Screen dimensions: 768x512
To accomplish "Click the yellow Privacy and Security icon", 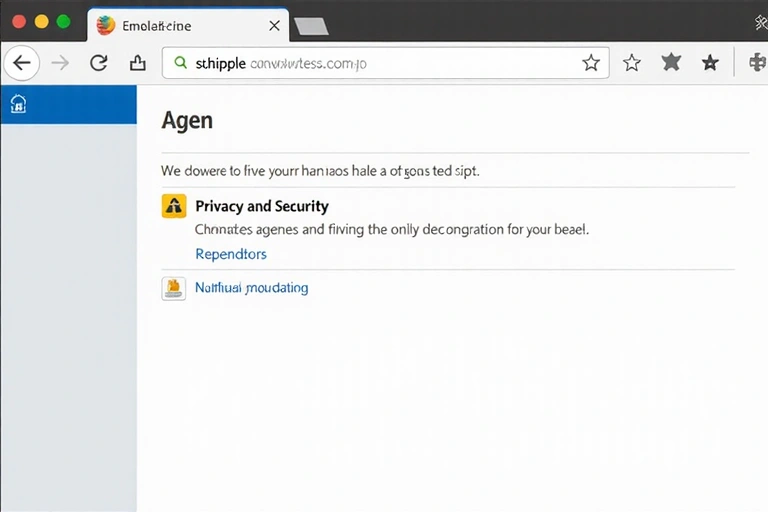I will [x=174, y=206].
